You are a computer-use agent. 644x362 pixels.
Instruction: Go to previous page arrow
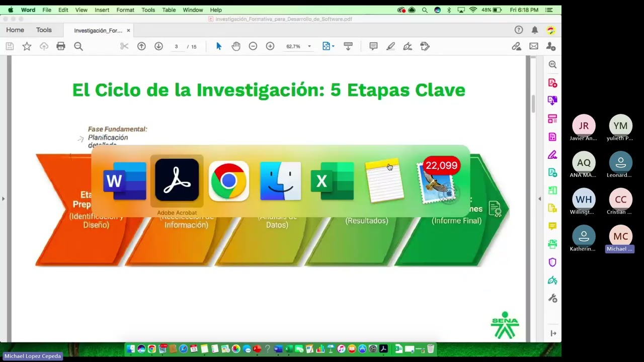(x=141, y=46)
